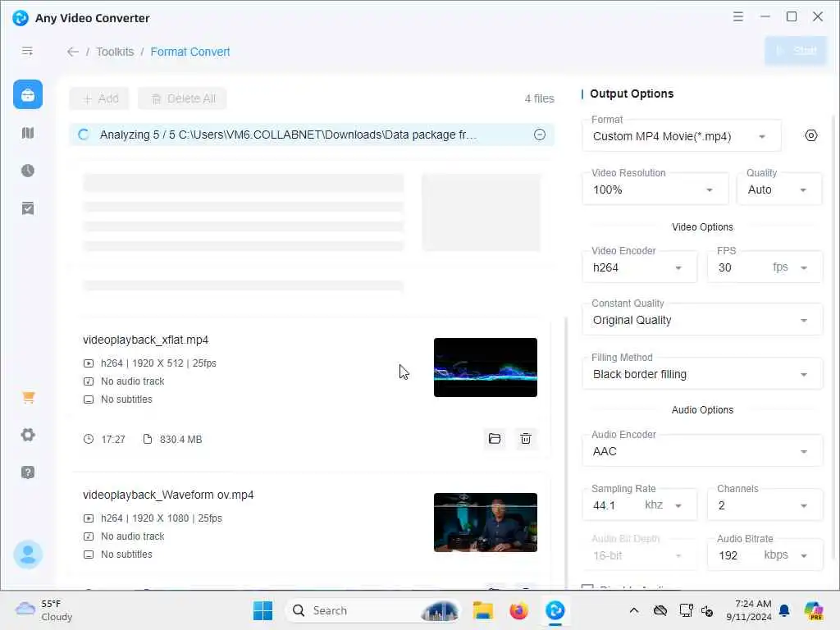Open the FPS dropdown
840x630 pixels.
765,267
